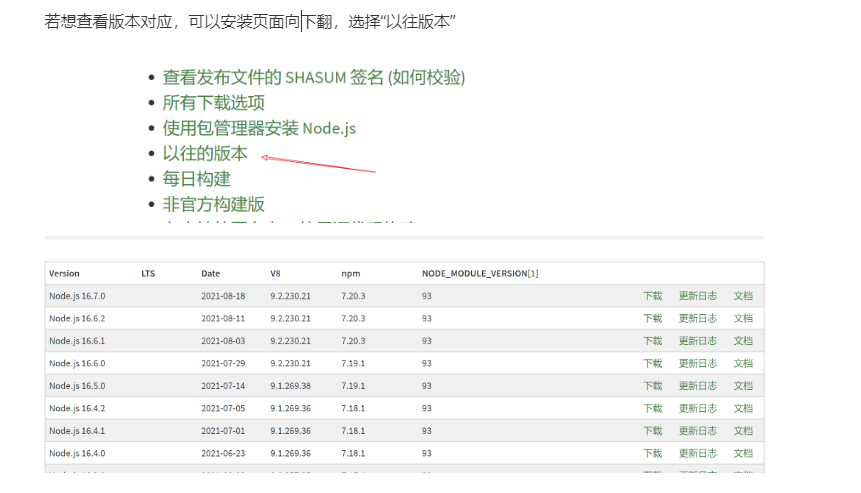861x493 pixels.
Task: Click the date 2021-08-18
Action: (223, 296)
